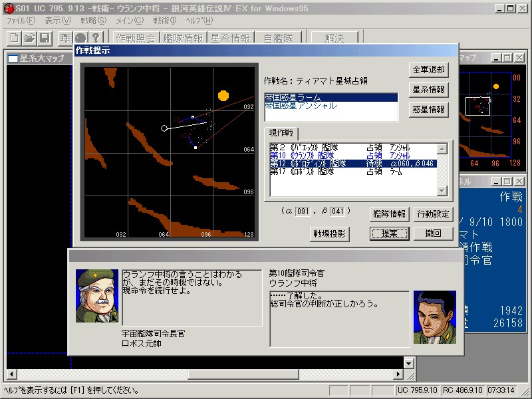Screen dimensions: 532x399
Task: Click the New file toolbar icon
Action: tap(14, 38)
